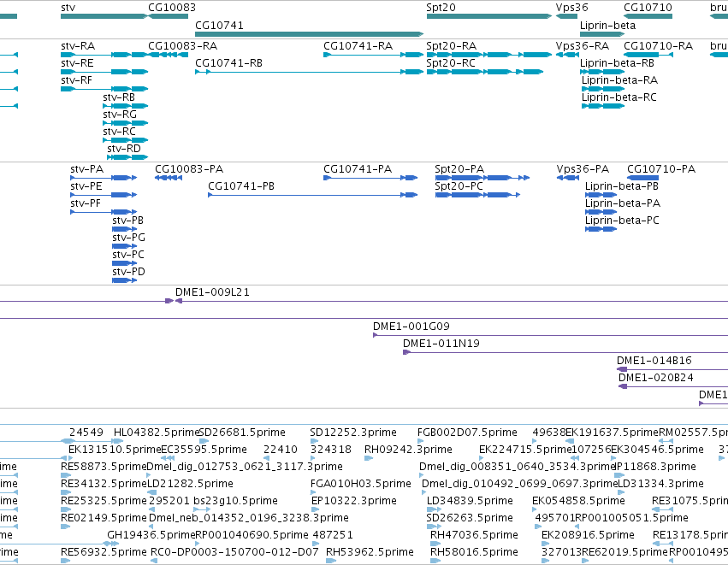This screenshot has height=565, width=728.
Task: Select the CG10083-RA transcript
Action: click(168, 55)
